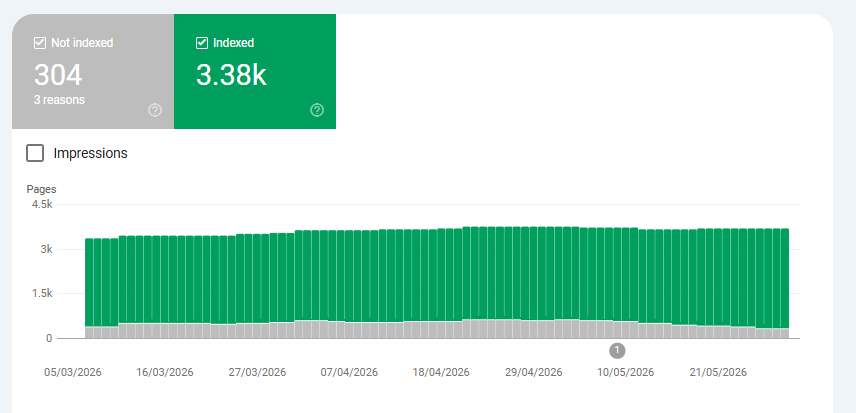This screenshot has width=856, height=413.
Task: Click the 05/03/2026 date label
Action: (73, 373)
